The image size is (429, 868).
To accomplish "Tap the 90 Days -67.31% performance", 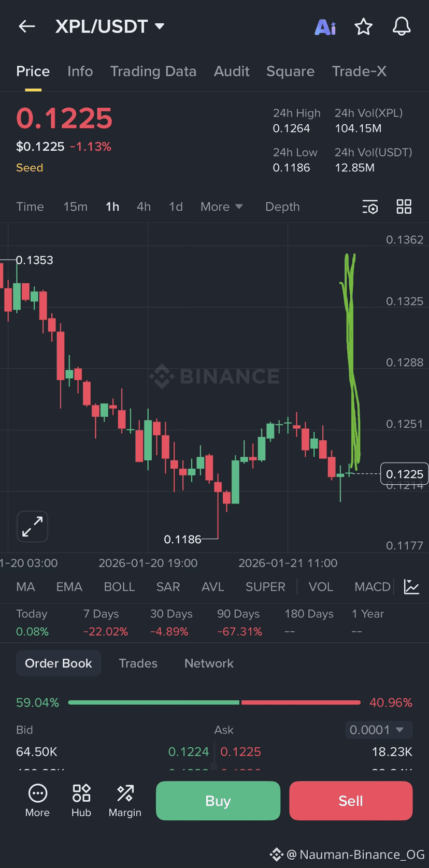I will [x=239, y=623].
